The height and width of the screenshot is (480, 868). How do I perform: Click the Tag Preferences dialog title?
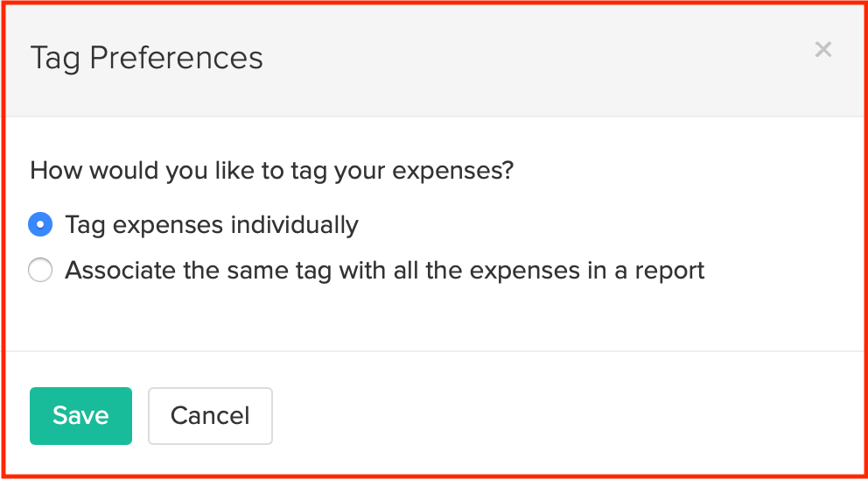tap(146, 58)
